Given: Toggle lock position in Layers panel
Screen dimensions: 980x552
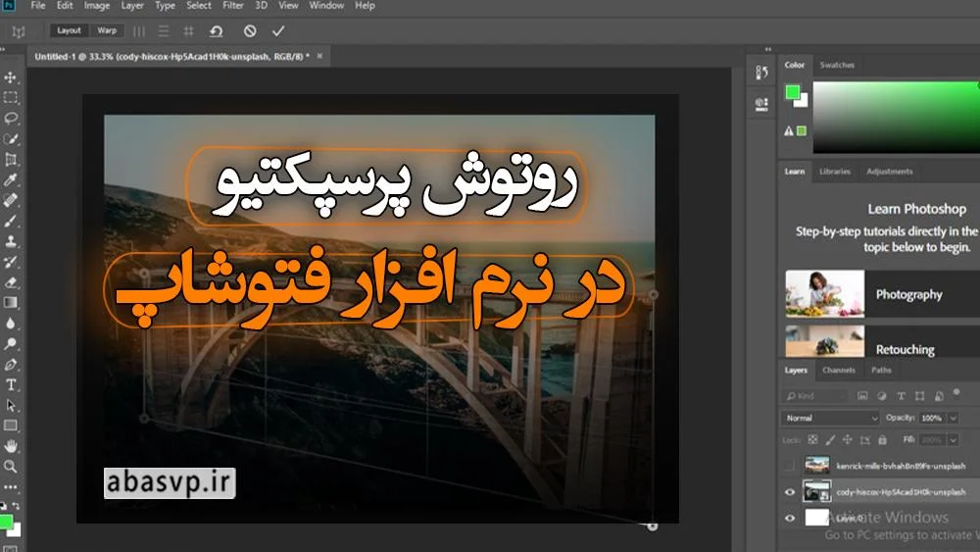Looking at the screenshot, I should [848, 440].
